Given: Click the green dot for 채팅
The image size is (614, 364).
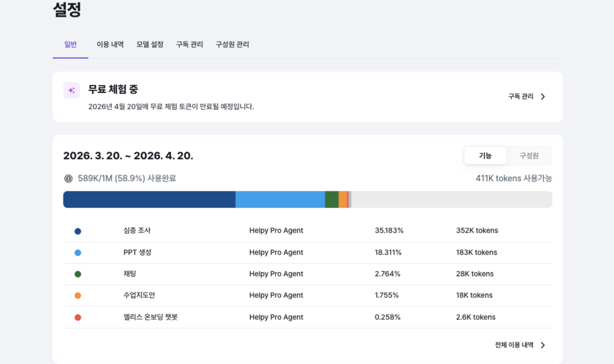Looking at the screenshot, I should (78, 274).
